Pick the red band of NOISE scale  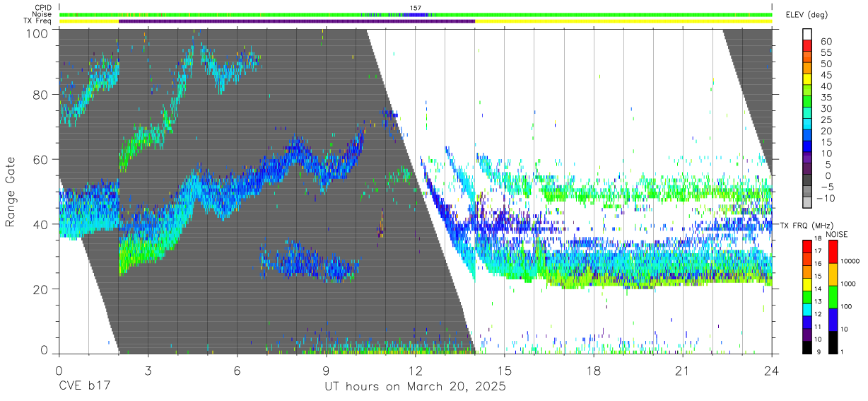[x=833, y=252]
